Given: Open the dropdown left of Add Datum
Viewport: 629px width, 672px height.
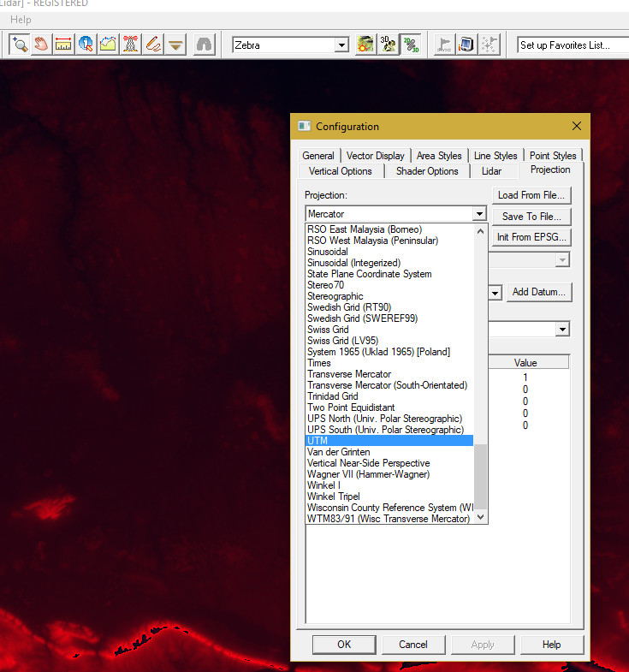Looking at the screenshot, I should (495, 293).
